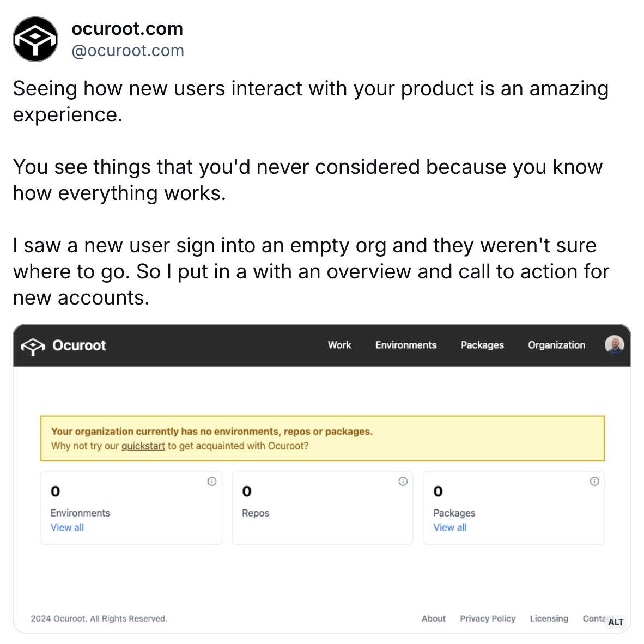Select the Repos count card
The height and width of the screenshot is (644, 644).
[x=323, y=508]
